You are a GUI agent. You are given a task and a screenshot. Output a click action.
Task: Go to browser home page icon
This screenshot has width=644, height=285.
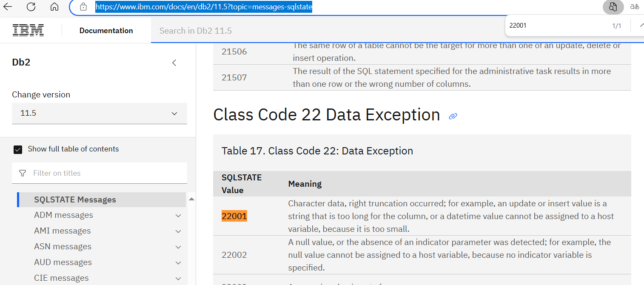click(54, 7)
